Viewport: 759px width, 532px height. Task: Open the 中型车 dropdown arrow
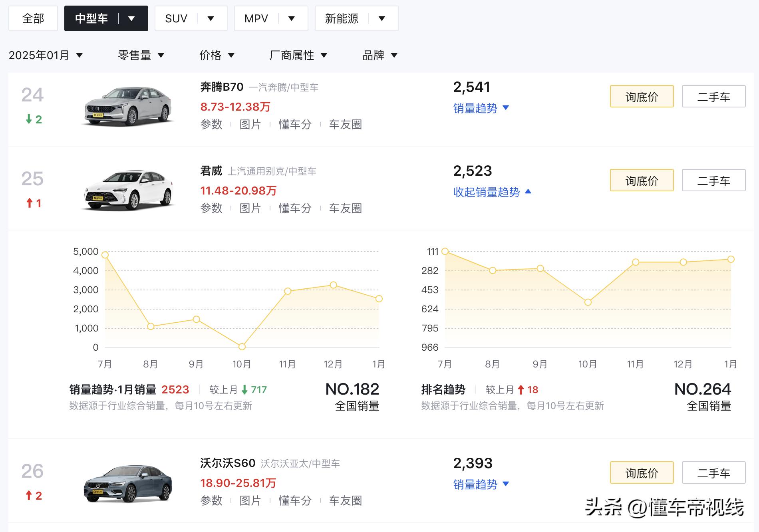[131, 18]
